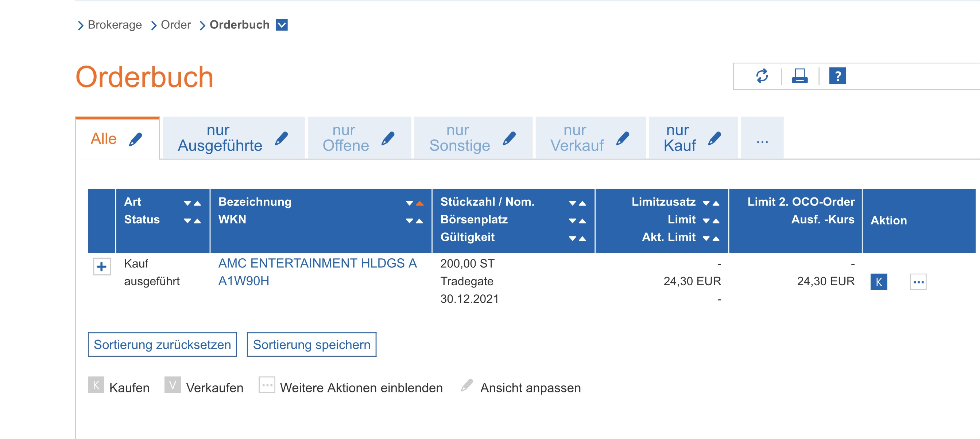Image resolution: width=980 pixels, height=439 pixels.
Task: Refresh the Orderbuch via the reload icon
Action: (x=762, y=77)
